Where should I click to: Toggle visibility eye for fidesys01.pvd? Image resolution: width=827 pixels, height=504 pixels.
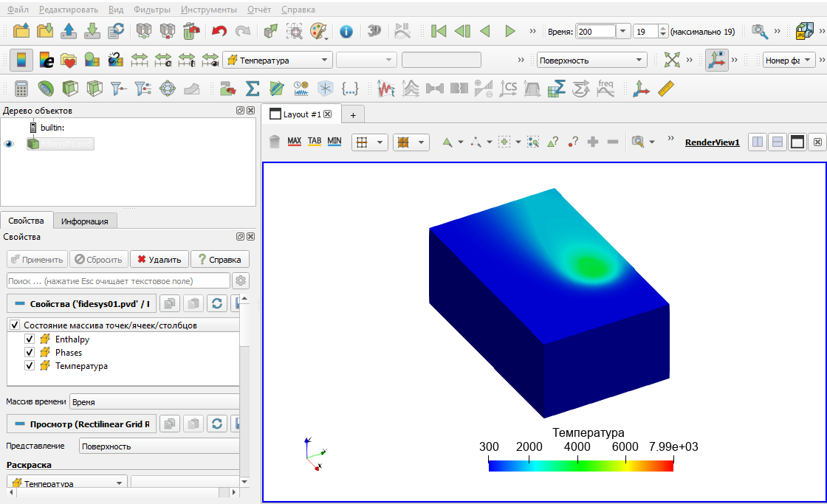point(9,144)
